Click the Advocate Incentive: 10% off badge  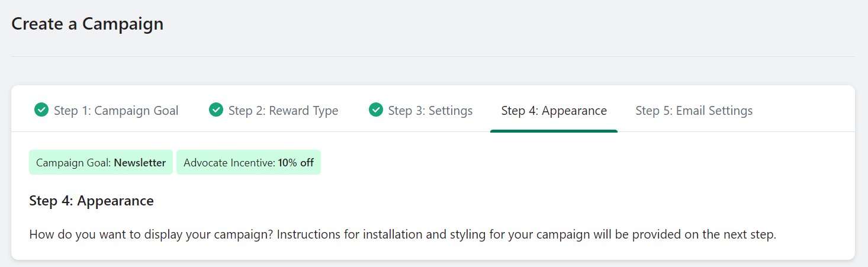pos(249,163)
